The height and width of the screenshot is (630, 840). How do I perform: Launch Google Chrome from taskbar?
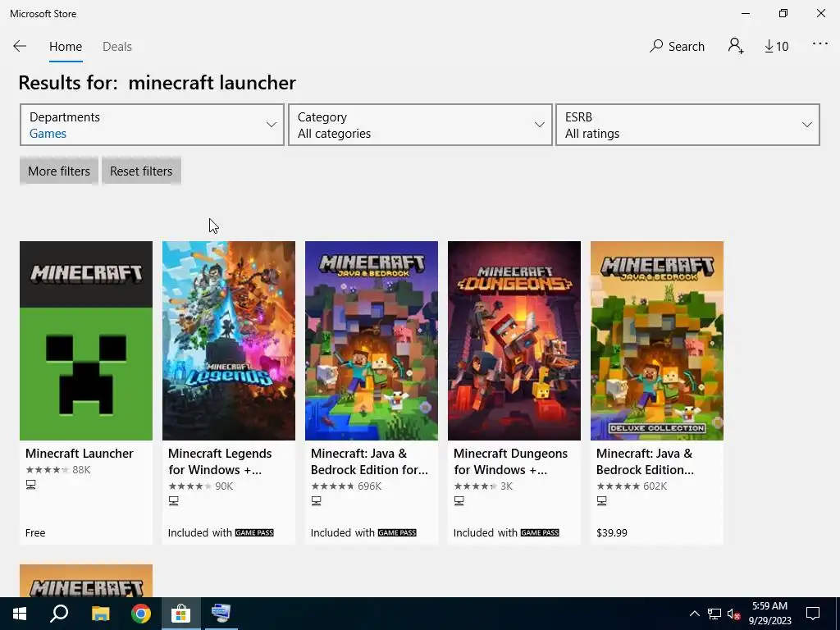point(141,614)
